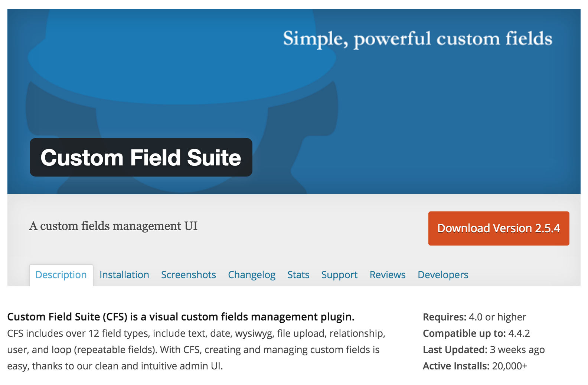Click the Compatible up to: 4.4.2 value
This screenshot has width=588, height=385.
(476, 333)
